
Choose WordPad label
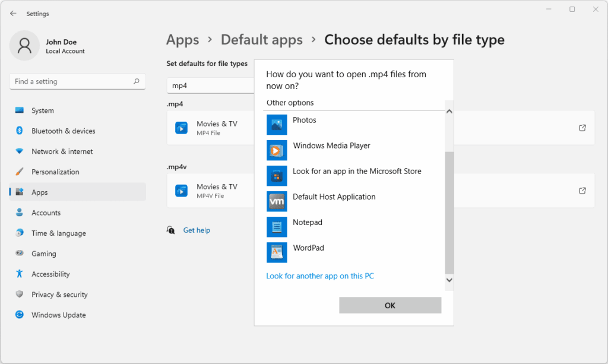pyautogui.click(x=308, y=248)
